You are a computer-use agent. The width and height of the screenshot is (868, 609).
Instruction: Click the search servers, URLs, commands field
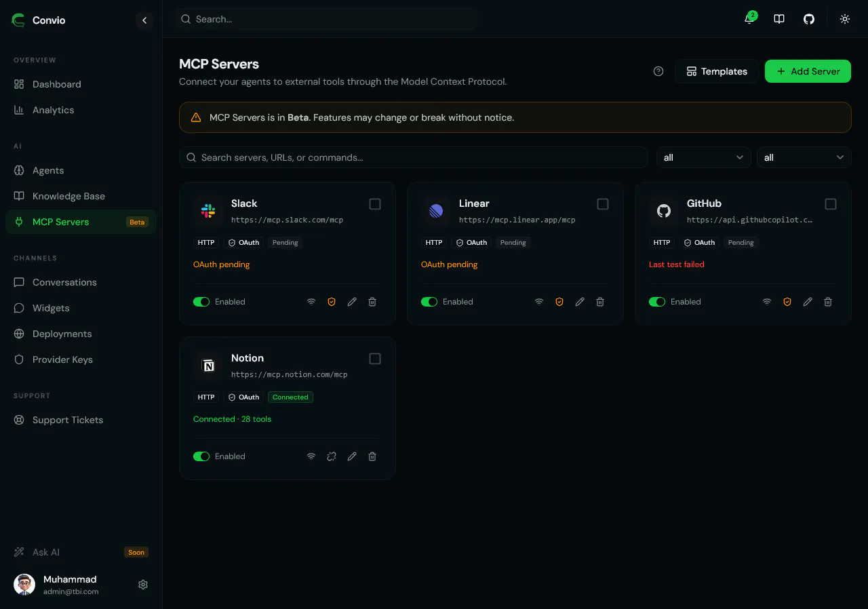pos(414,157)
